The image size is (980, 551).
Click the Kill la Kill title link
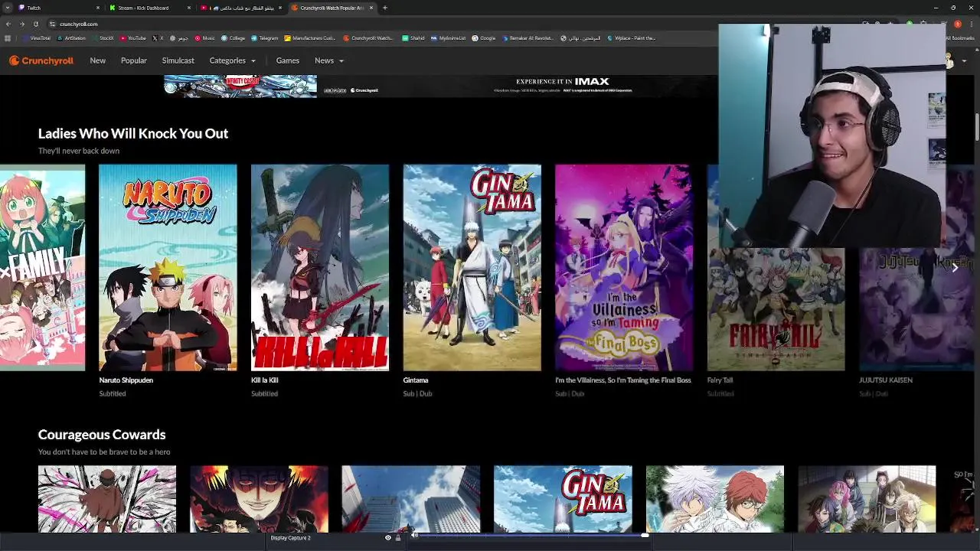(x=264, y=380)
